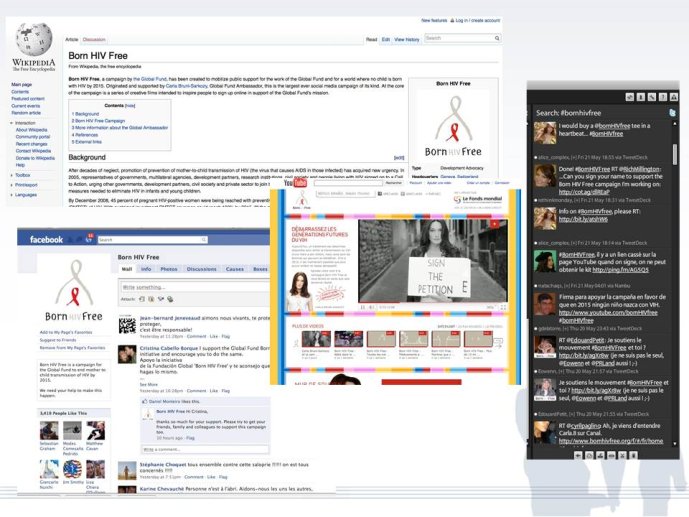Open the Facebook Causes tab
This screenshot has height=517, width=689.
pyautogui.click(x=235, y=269)
